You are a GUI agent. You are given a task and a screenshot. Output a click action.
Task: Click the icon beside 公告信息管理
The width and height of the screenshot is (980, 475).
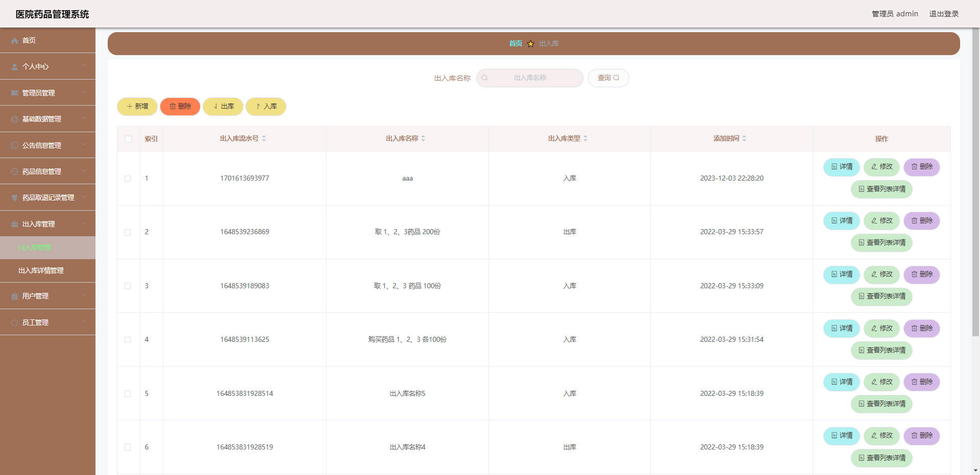[x=14, y=145]
